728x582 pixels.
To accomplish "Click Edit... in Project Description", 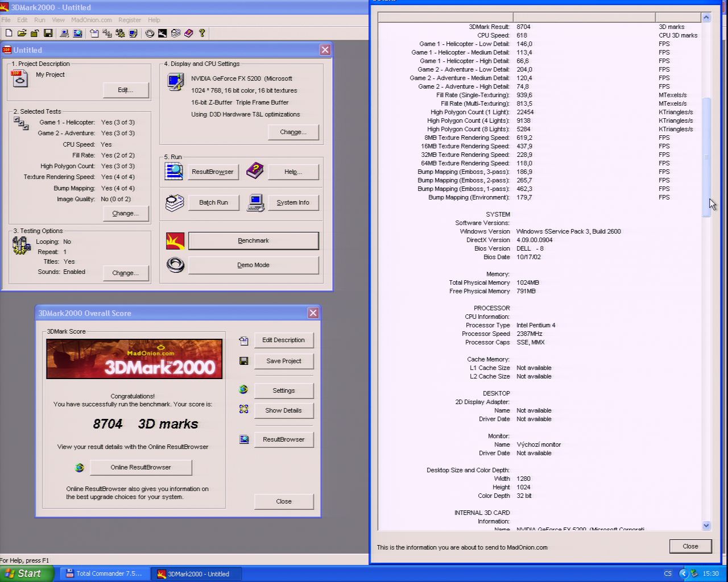I will [x=126, y=90].
